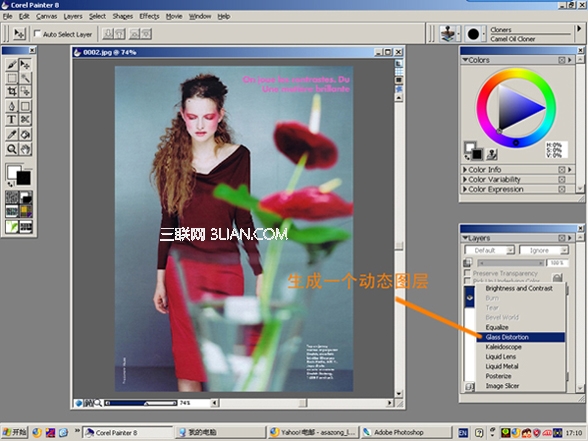Select the Selection Adjuster tool
Viewport: 588px width, 441px height.
click(x=25, y=91)
